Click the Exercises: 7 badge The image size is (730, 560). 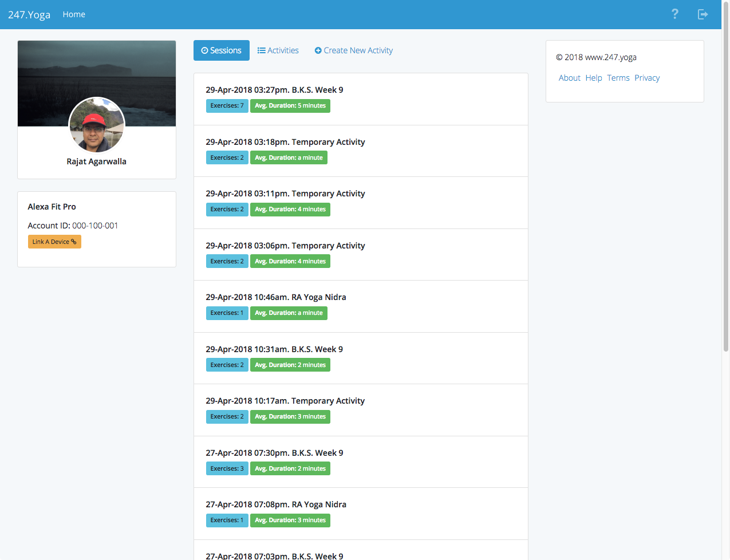(x=227, y=106)
